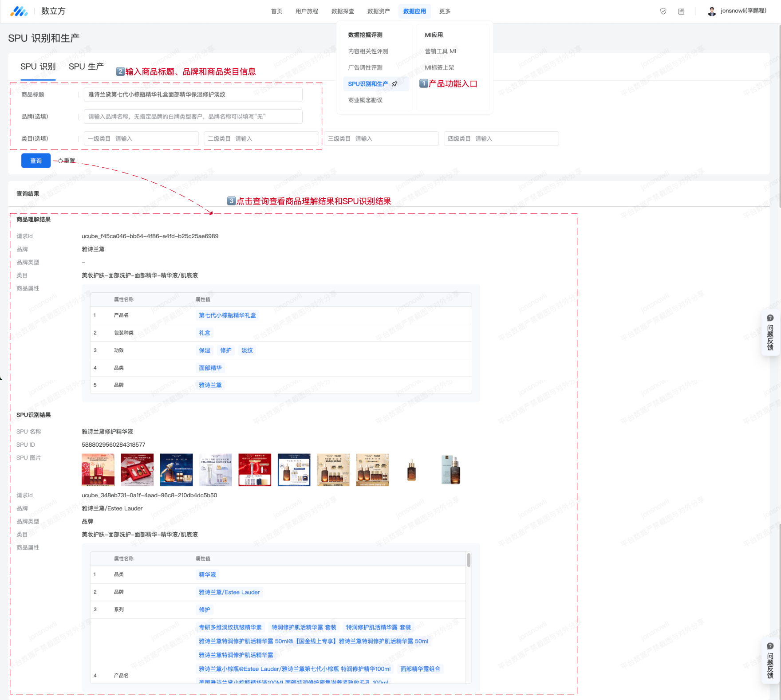
Task: Click the lower 问题反馈 help widget
Action: coord(770,661)
